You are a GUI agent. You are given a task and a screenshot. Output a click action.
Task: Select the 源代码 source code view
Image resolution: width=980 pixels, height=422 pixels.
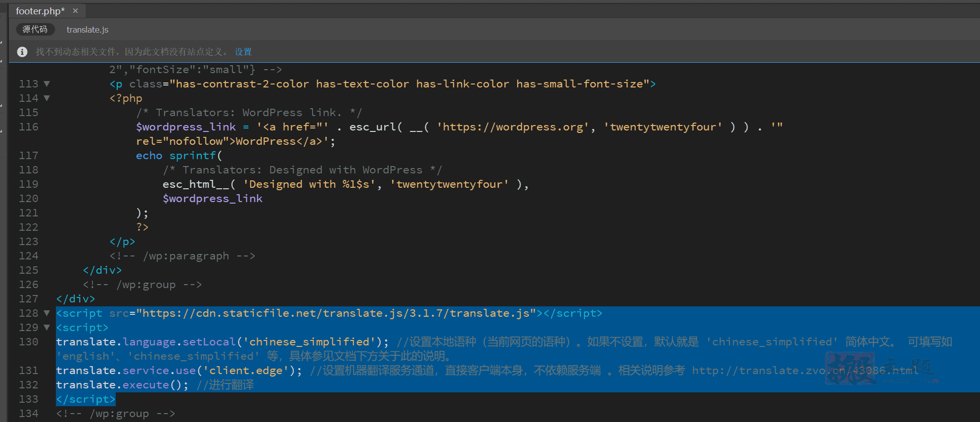[35, 30]
